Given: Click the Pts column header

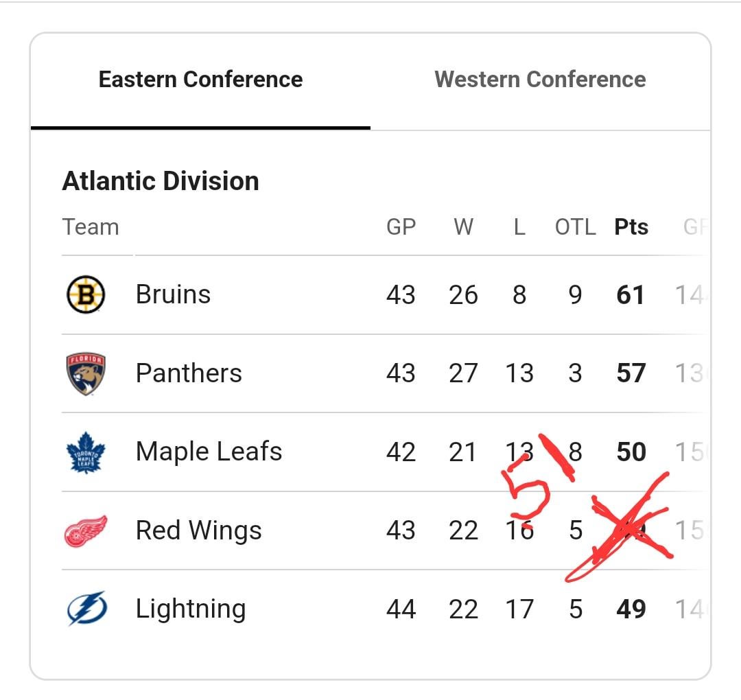Looking at the screenshot, I should pos(631,227).
